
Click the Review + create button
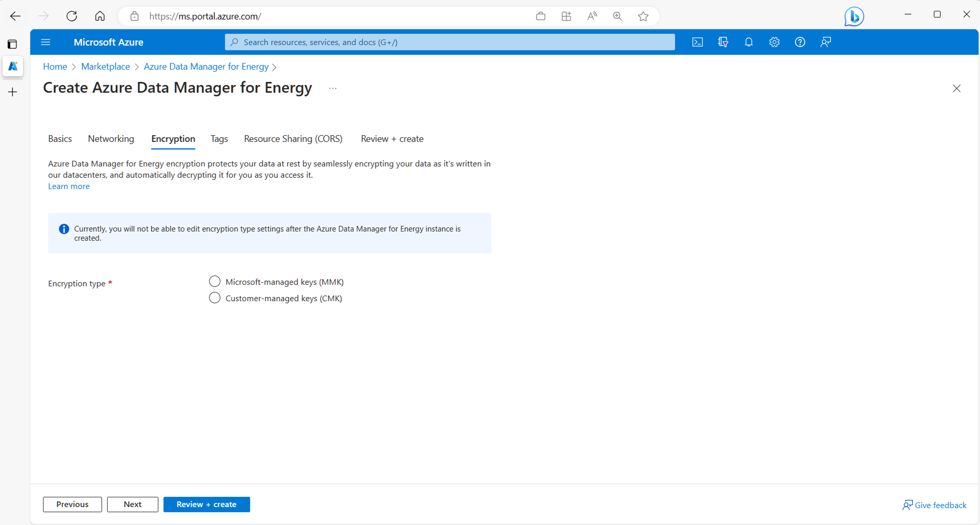point(206,504)
